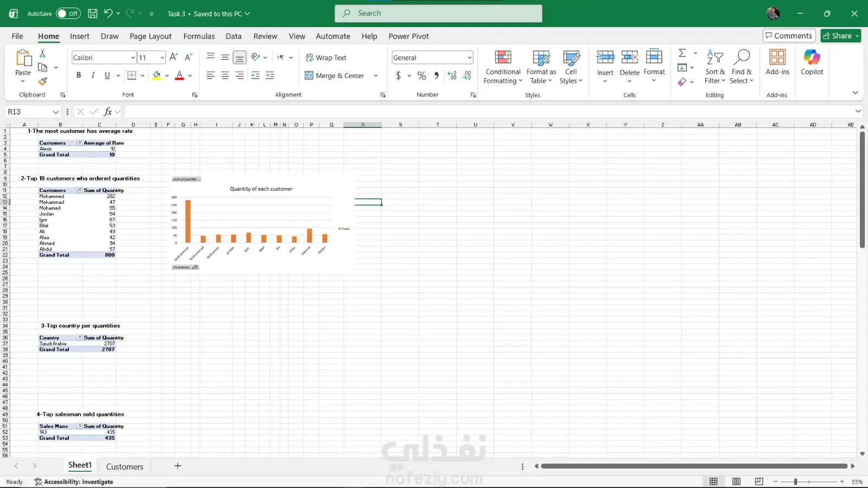Launch the Copilot pane

click(x=812, y=62)
